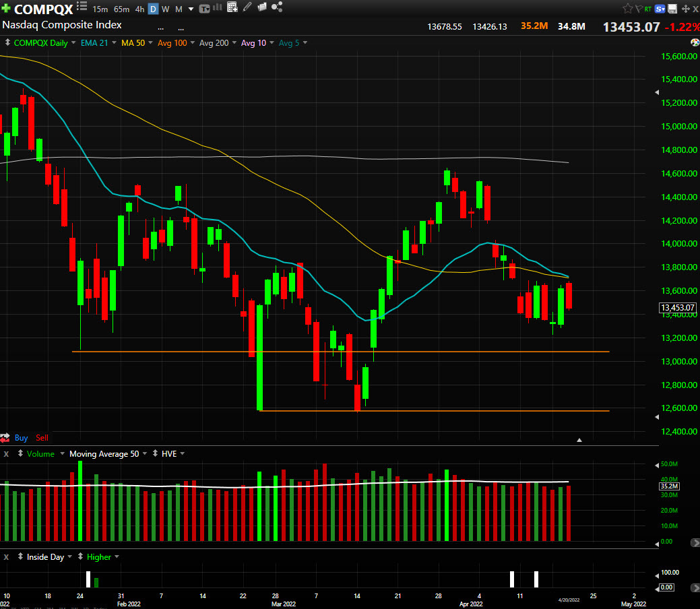Select the Daily D timeframe

point(153,9)
